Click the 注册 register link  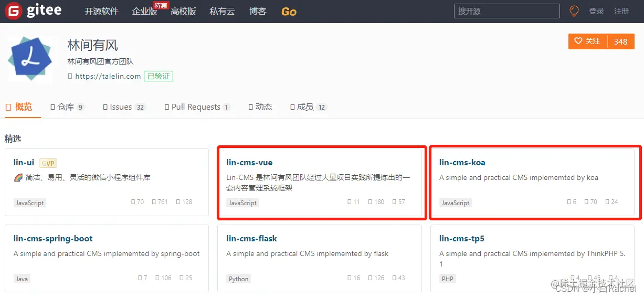[x=621, y=11]
